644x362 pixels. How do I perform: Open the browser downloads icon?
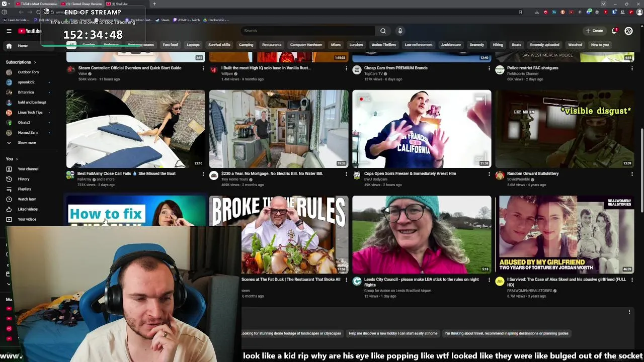coord(537,12)
